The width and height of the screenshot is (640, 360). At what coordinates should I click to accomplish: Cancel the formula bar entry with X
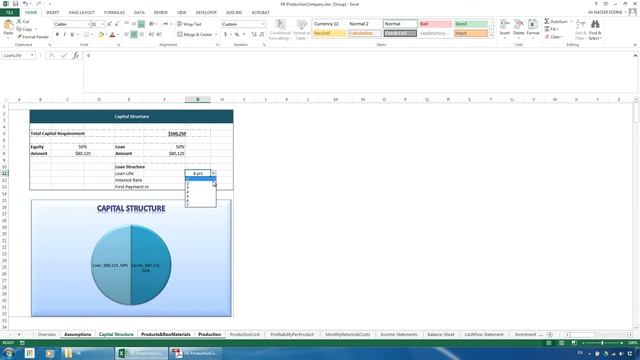tap(51, 55)
